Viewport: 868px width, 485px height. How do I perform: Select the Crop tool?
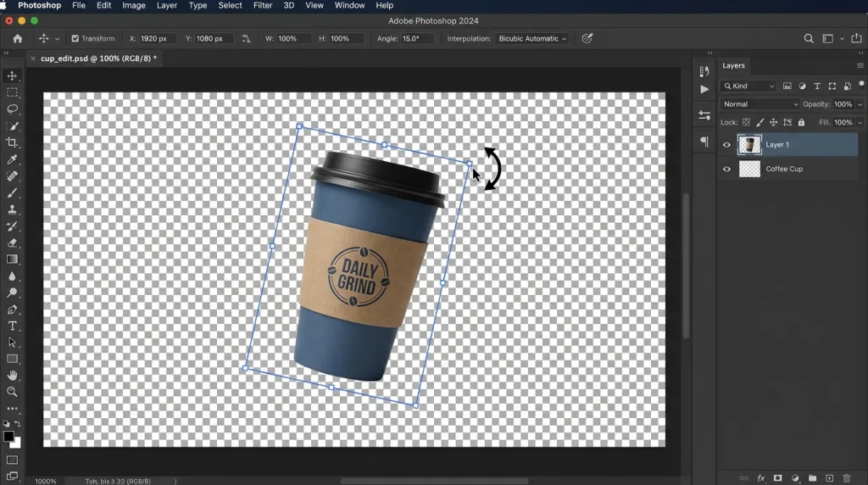[x=12, y=142]
